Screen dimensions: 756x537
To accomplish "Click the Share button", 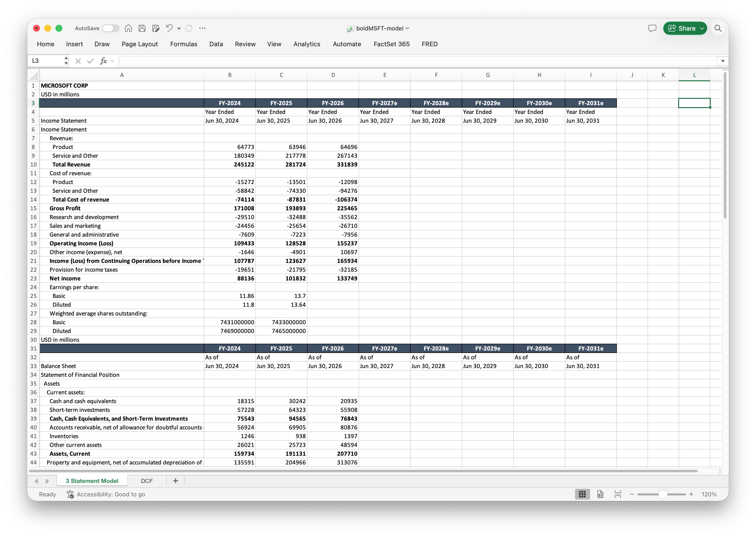I will [685, 28].
